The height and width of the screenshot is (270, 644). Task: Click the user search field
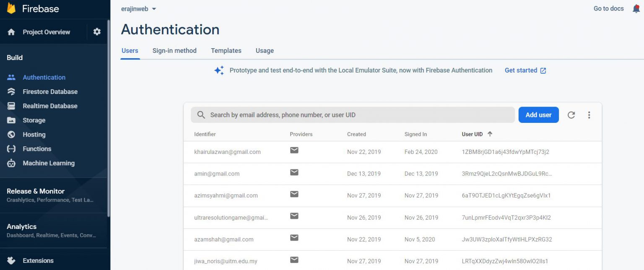pos(352,115)
